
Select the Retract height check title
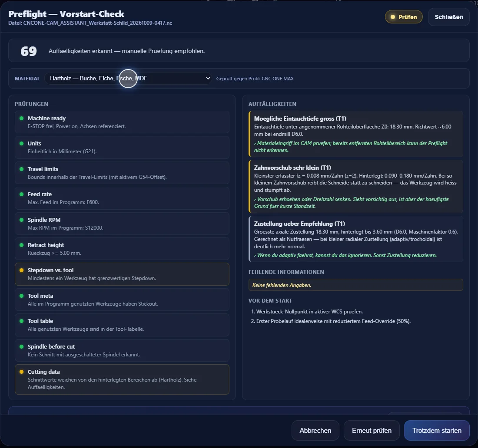pyautogui.click(x=46, y=245)
